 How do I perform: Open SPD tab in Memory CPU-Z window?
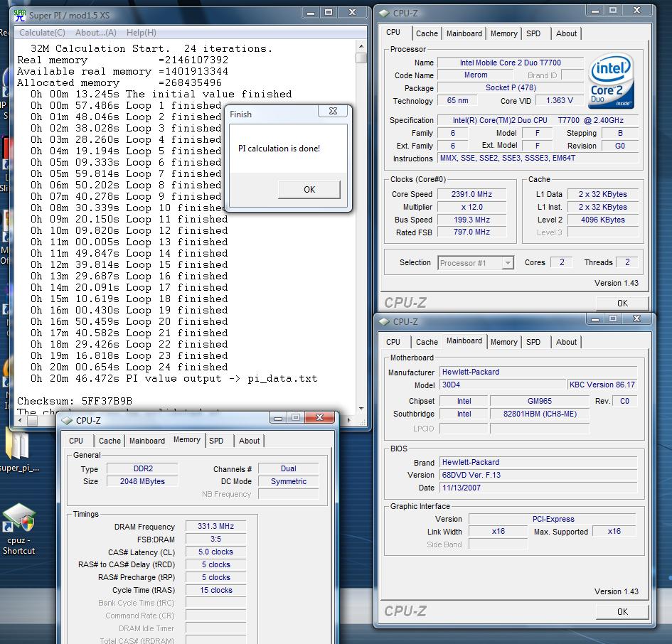point(216,441)
